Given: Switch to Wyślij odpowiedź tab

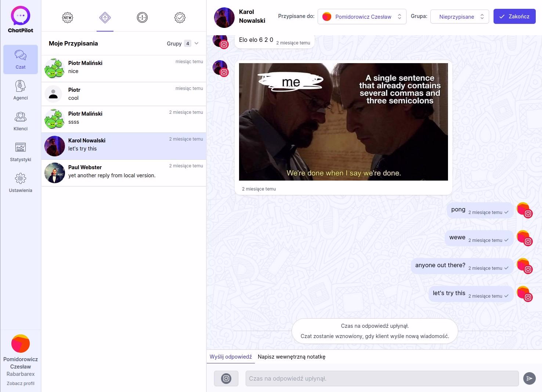Looking at the screenshot, I should coord(231,357).
